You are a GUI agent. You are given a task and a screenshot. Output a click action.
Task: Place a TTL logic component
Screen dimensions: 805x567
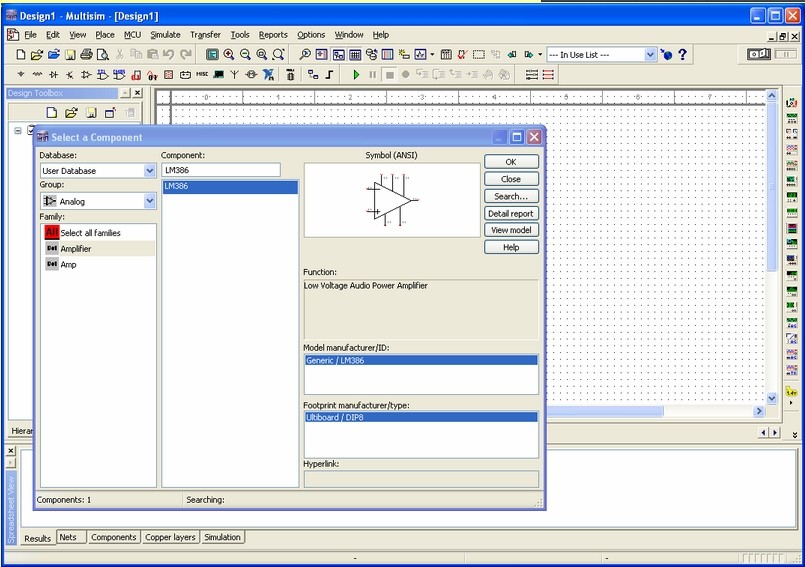(x=103, y=74)
